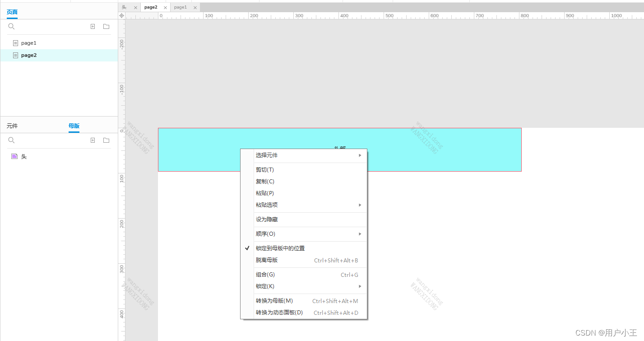Click the page1 document icon

[15, 43]
